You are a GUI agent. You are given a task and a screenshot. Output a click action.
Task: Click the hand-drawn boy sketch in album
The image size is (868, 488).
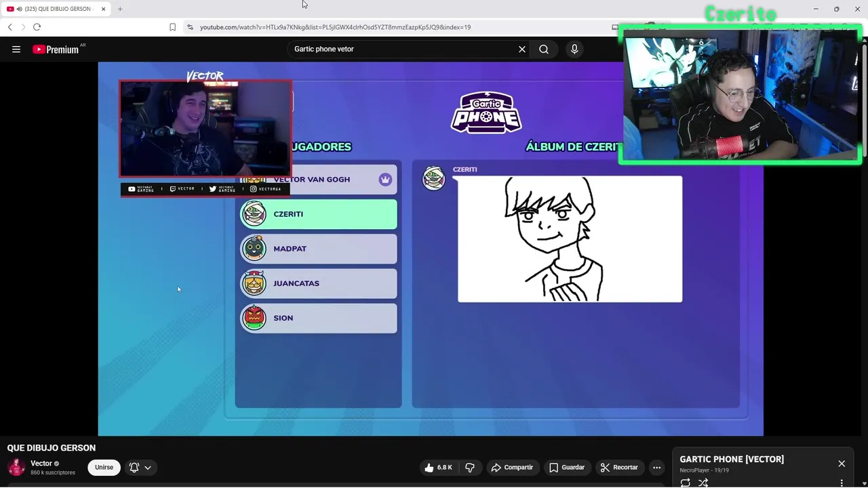click(570, 239)
